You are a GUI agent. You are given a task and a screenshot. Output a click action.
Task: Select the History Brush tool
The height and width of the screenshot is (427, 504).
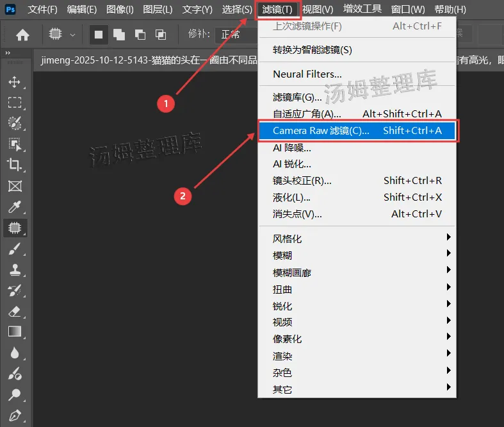(15, 290)
